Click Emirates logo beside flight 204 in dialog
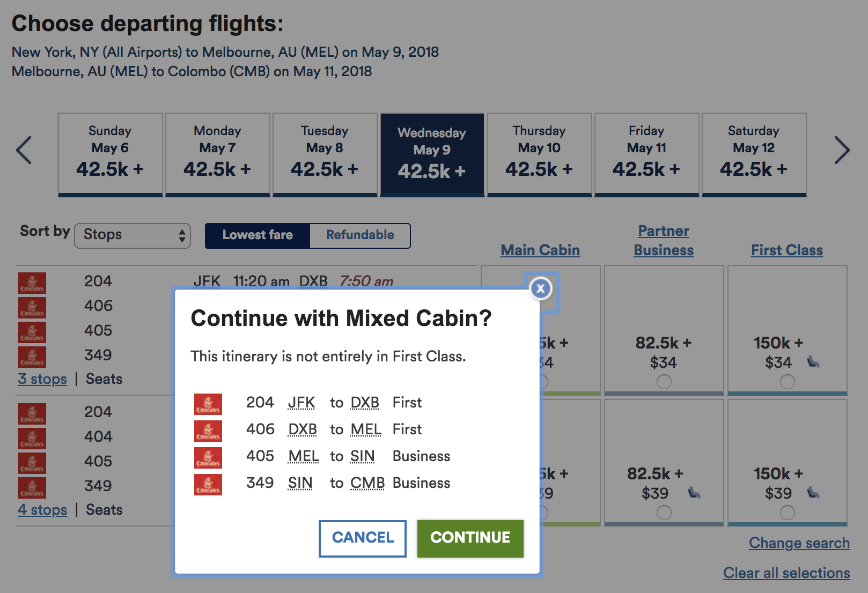Image resolution: width=868 pixels, height=593 pixels. 208,404
